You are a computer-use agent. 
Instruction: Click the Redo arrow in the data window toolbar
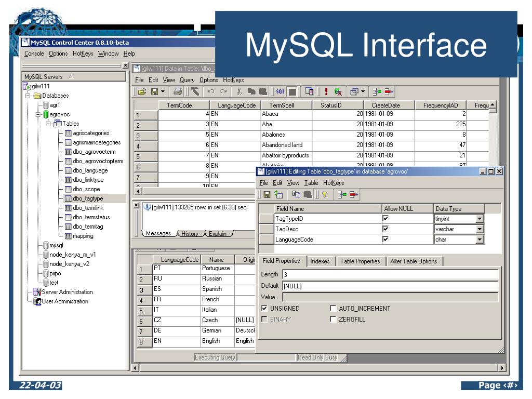(x=223, y=91)
